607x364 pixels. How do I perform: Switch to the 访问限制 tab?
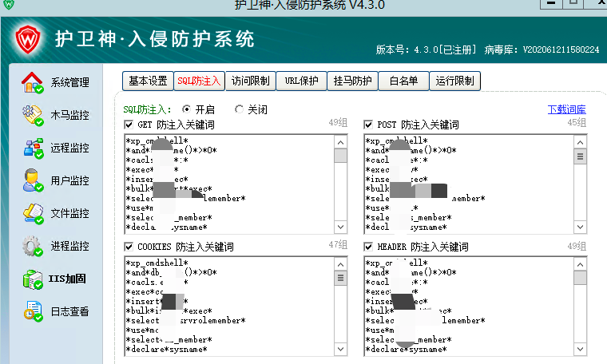251,81
